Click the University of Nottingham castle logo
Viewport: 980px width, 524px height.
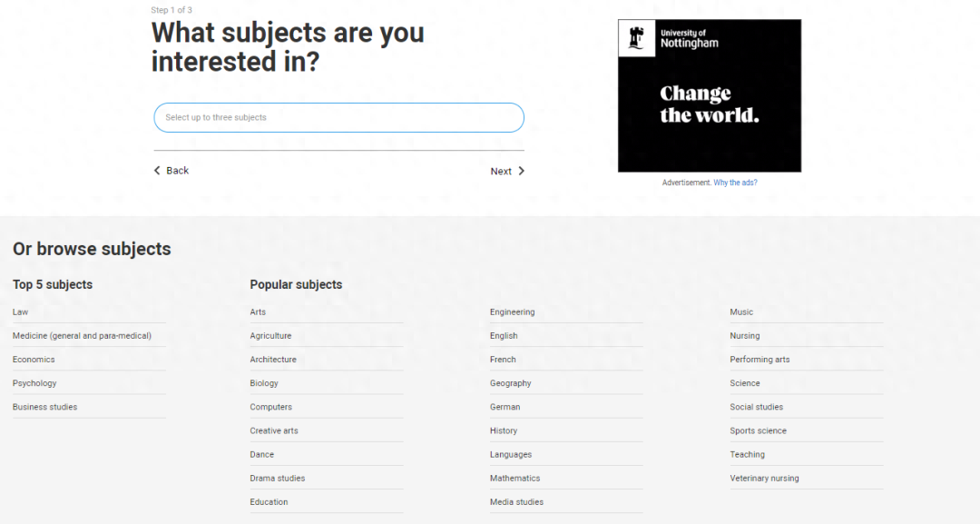636,38
